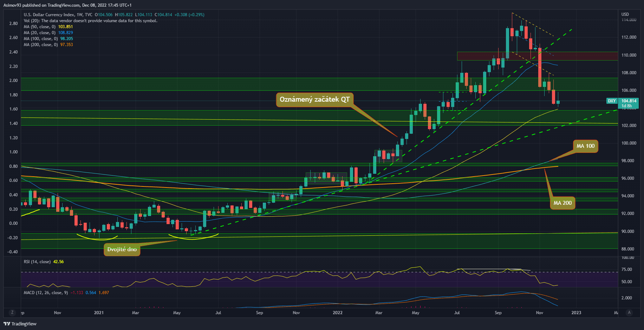Screen dimensions: 644x330
Task: Expand the MACD (12, 26, close, 9) legend
Action: tap(46, 293)
